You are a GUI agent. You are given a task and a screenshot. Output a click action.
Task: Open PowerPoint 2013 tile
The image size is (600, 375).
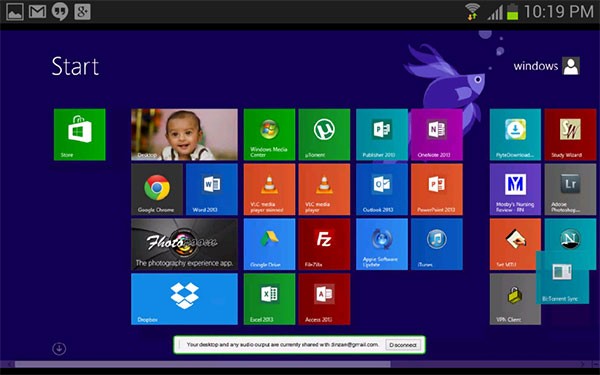[x=437, y=189]
